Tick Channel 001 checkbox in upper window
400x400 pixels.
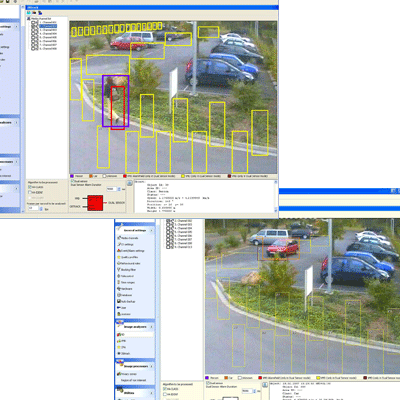[x=34, y=23]
